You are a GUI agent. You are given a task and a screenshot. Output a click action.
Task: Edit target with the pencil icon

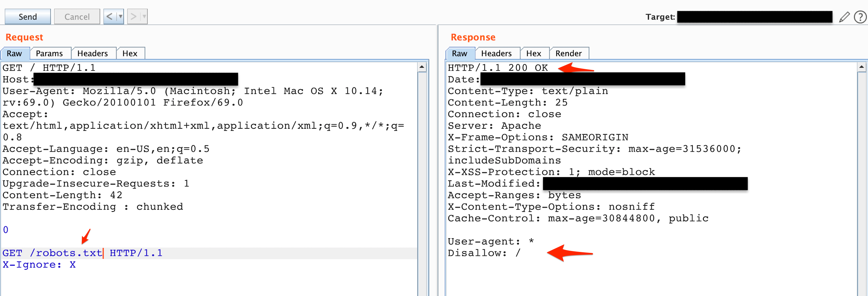[x=844, y=17]
